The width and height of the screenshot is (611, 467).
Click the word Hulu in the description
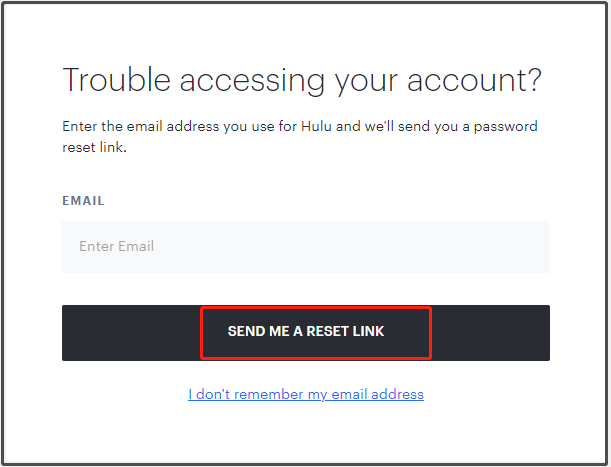click(316, 126)
